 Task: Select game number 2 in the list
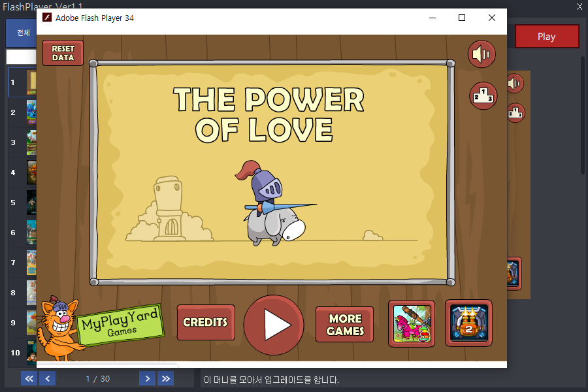22,112
